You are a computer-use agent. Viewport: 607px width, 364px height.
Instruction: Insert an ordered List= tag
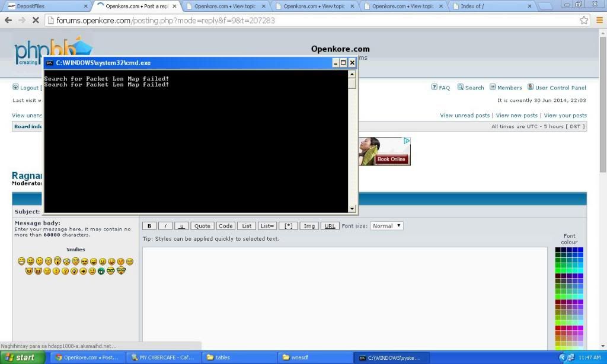(x=267, y=226)
